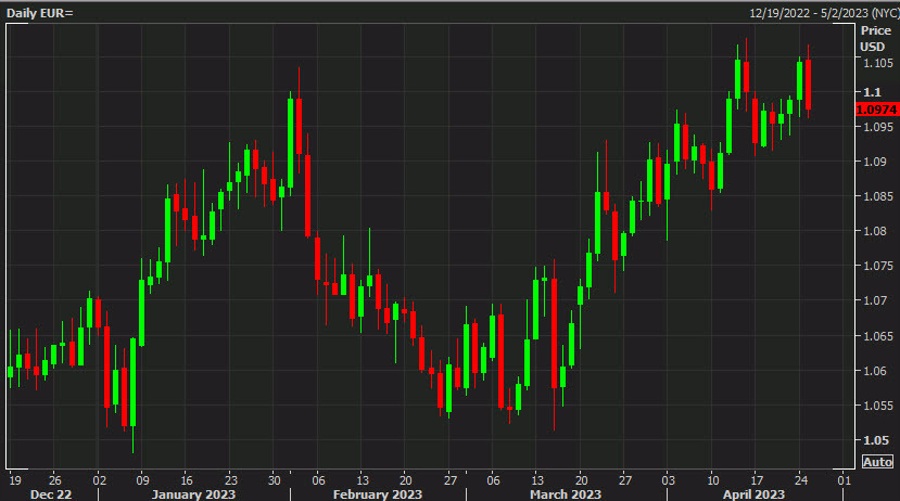Click the 03 date tick in April
Image resolution: width=900 pixels, height=501 pixels.
click(x=668, y=480)
